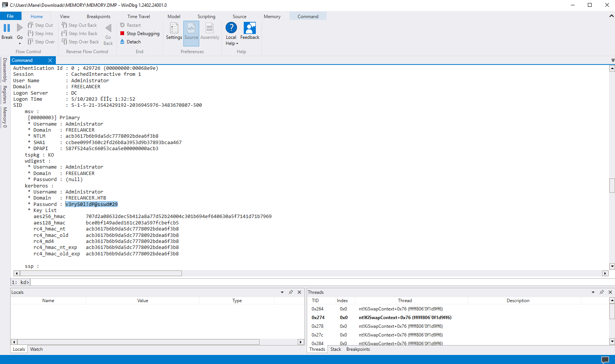615x364 pixels.
Task: Open the Breakpoints ribbon tab
Action: 98,17
